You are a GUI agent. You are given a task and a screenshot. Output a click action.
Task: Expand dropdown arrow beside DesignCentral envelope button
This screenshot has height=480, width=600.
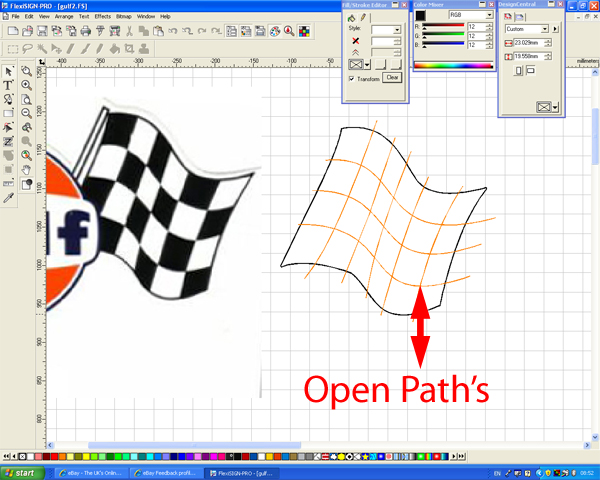click(555, 108)
